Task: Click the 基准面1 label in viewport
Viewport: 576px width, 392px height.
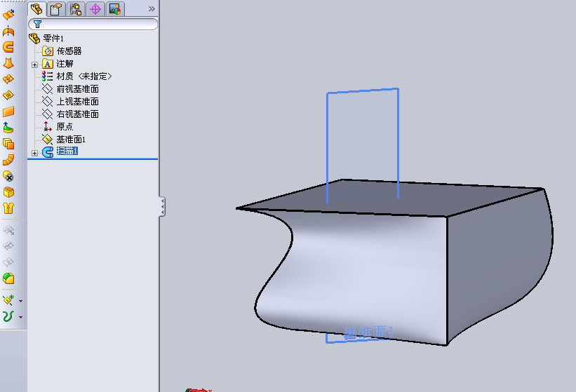Action: 369,332
